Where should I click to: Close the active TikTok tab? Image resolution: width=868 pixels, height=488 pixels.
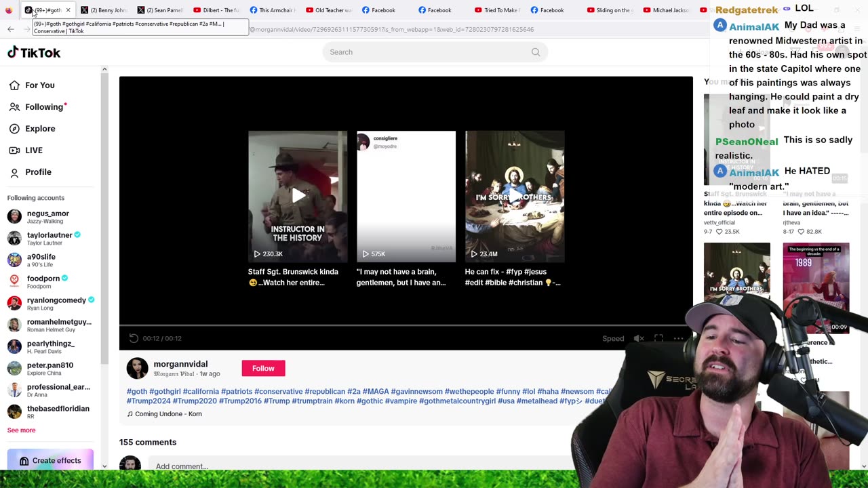coord(68,10)
